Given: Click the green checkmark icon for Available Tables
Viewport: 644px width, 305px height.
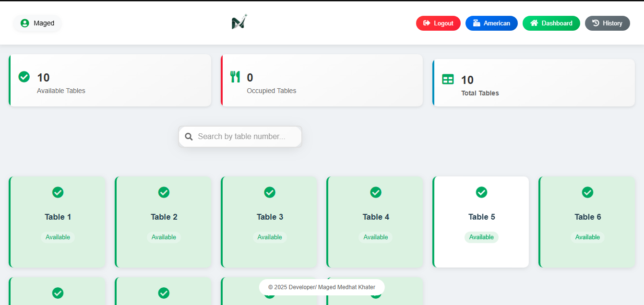Looking at the screenshot, I should point(24,77).
